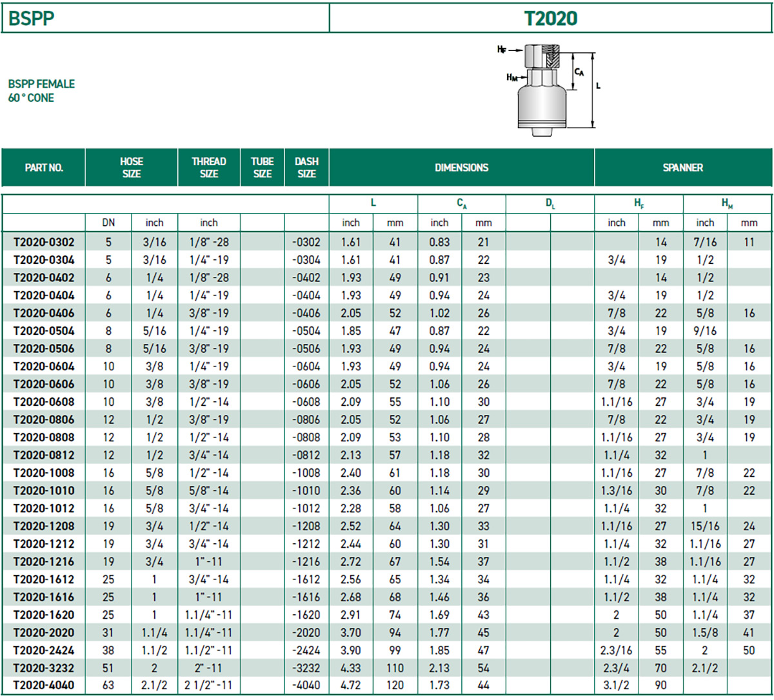
Task: Select part number T2020-1612
Action: (x=44, y=579)
